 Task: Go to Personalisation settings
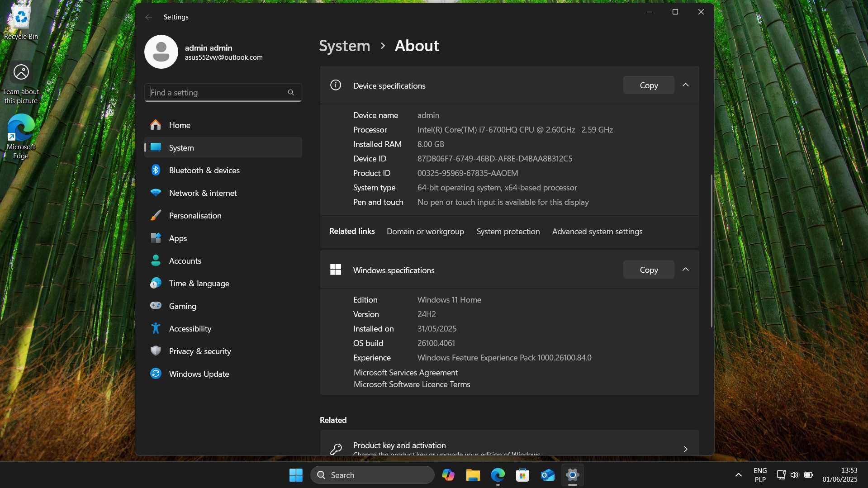[x=223, y=215]
